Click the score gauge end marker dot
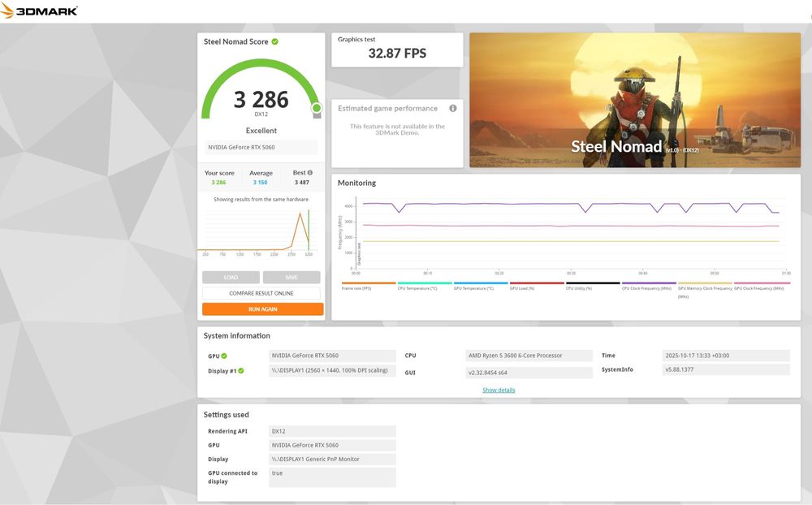 [317, 108]
